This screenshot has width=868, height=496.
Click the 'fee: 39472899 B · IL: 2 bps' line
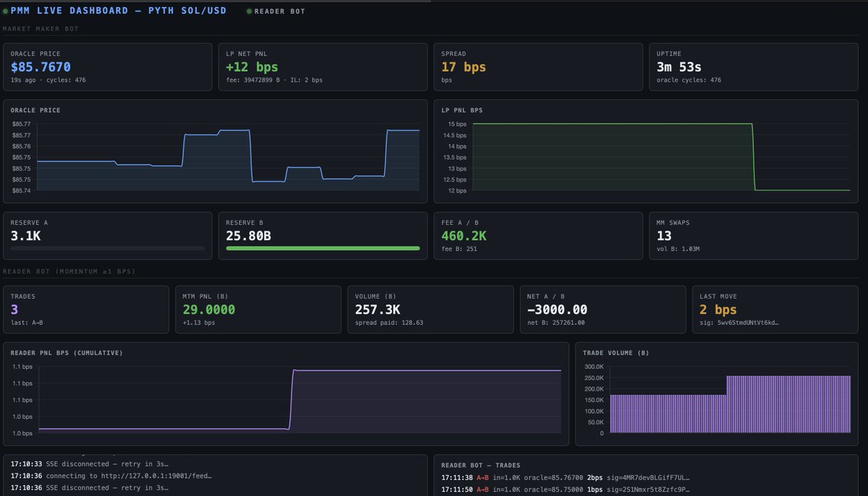tap(274, 80)
